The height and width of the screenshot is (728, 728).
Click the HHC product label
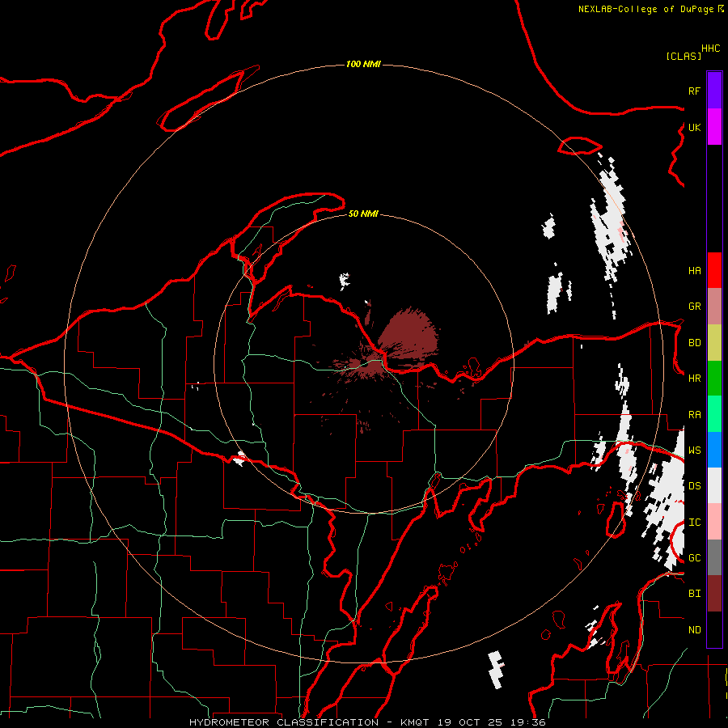coord(711,49)
